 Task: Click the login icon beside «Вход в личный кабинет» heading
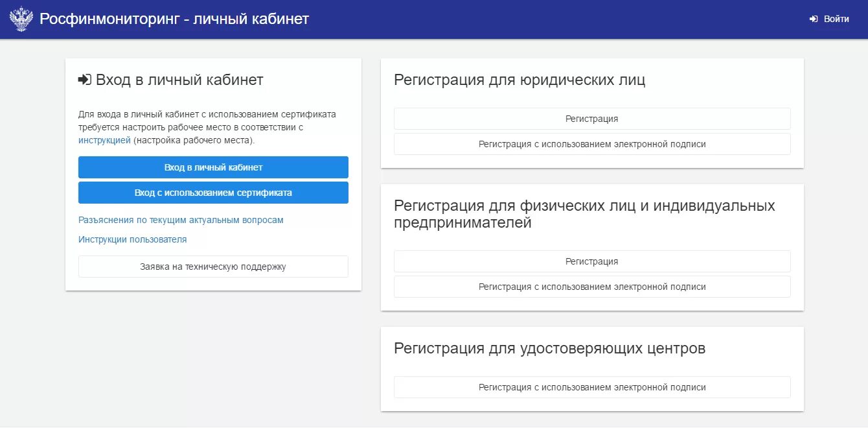[85, 80]
